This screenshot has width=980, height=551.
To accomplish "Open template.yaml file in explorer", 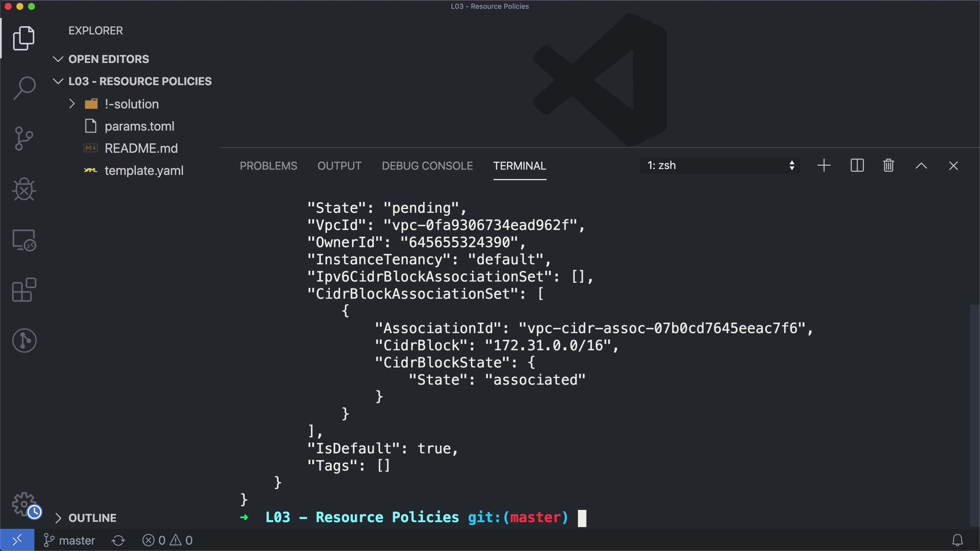I will coord(143,171).
